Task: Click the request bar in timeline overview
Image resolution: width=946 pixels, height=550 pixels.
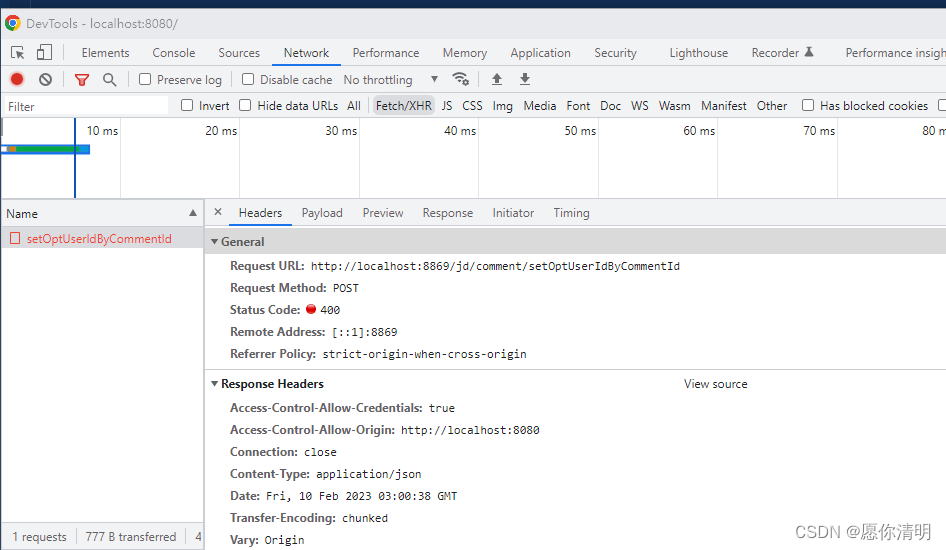Action: point(45,149)
